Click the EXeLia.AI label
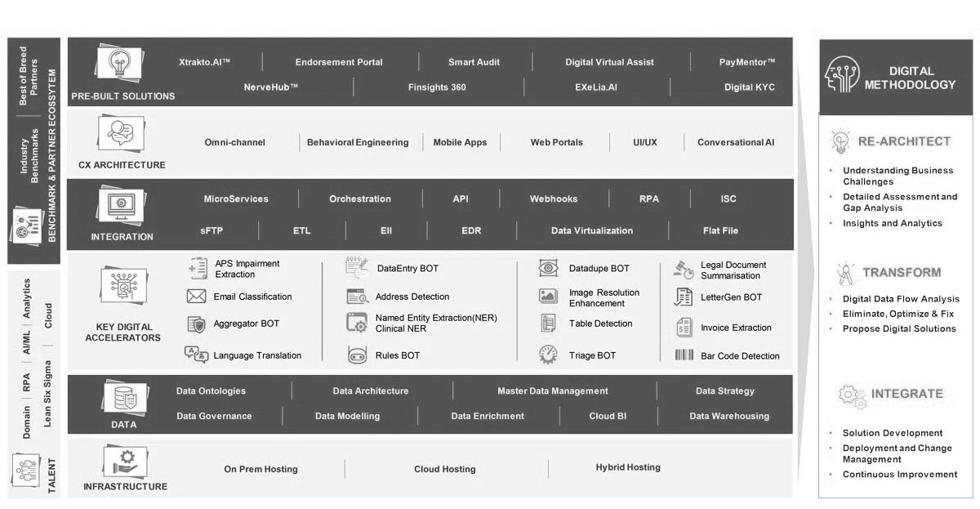This screenshot has width=980, height=509. point(596,87)
